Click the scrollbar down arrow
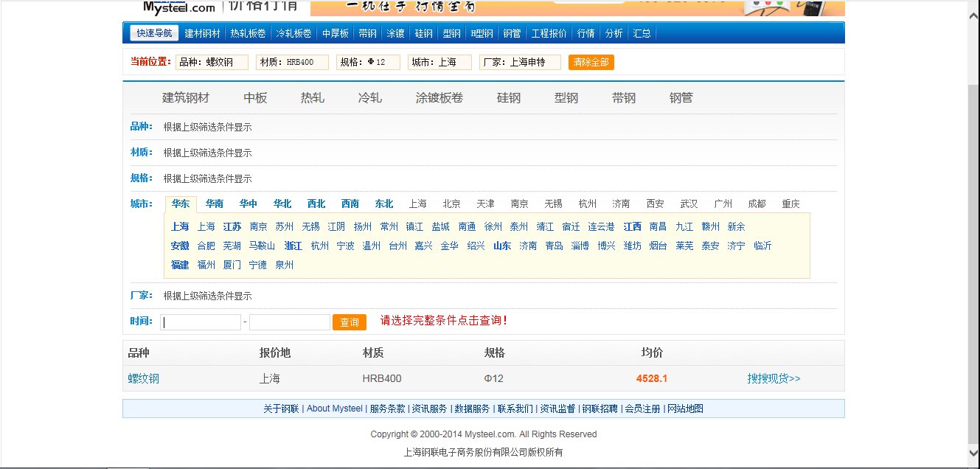 [x=973, y=453]
